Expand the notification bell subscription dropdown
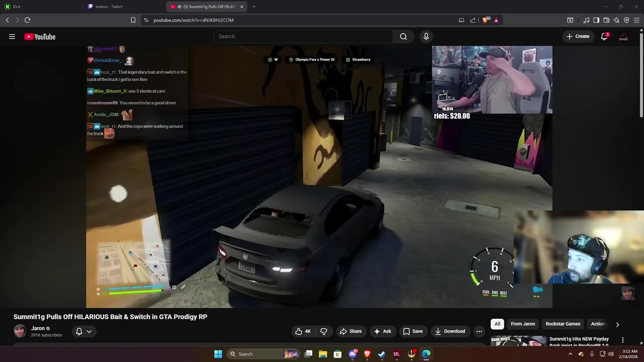Viewport: 644px width, 362px height. [x=84, y=331]
